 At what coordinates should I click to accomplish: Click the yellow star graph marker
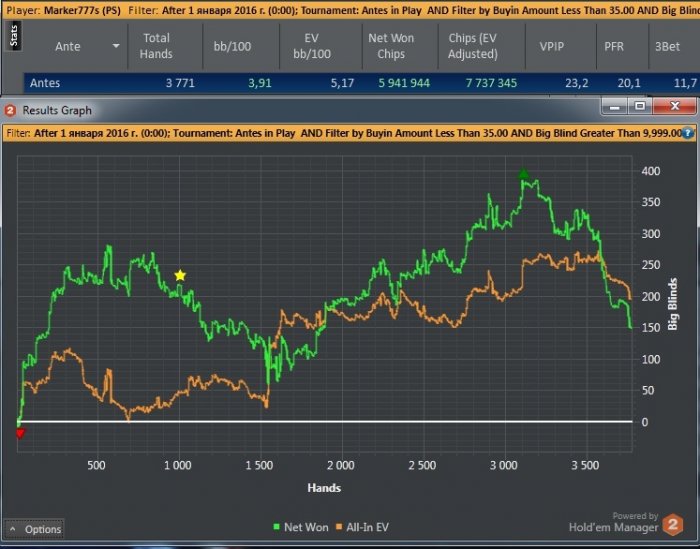pyautogui.click(x=180, y=275)
